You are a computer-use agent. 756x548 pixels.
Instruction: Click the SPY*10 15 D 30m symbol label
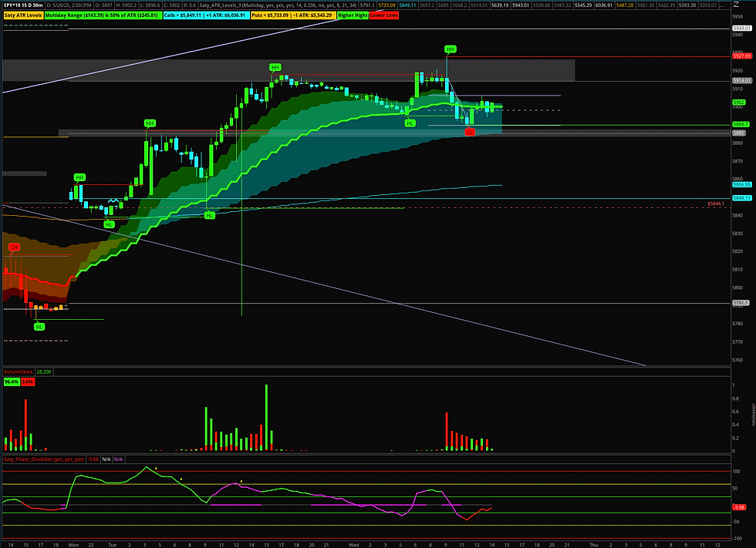23,5
